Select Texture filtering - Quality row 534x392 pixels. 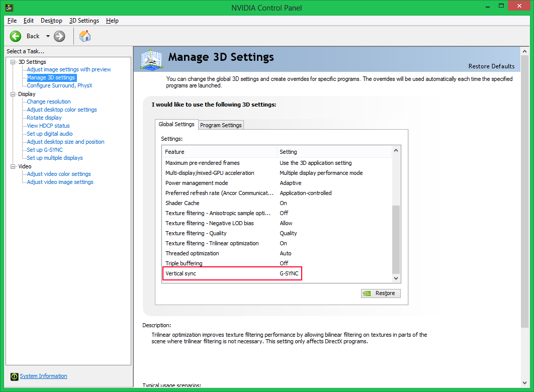click(x=277, y=233)
